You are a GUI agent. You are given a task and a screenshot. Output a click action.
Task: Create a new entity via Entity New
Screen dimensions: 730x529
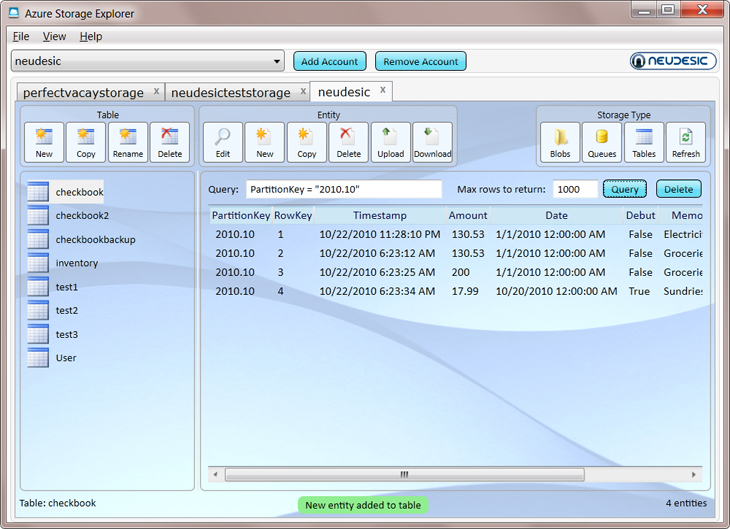[x=264, y=142]
